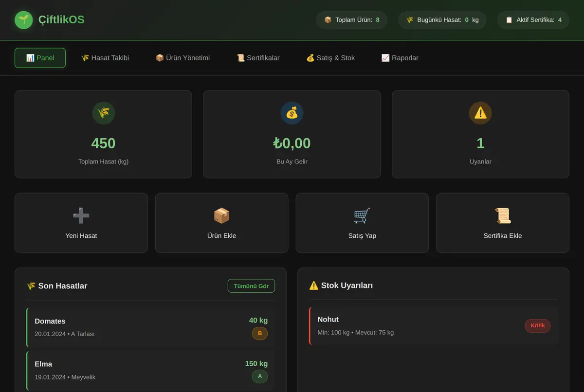Click the 450 total harvest value
584x392 pixels.
point(103,143)
